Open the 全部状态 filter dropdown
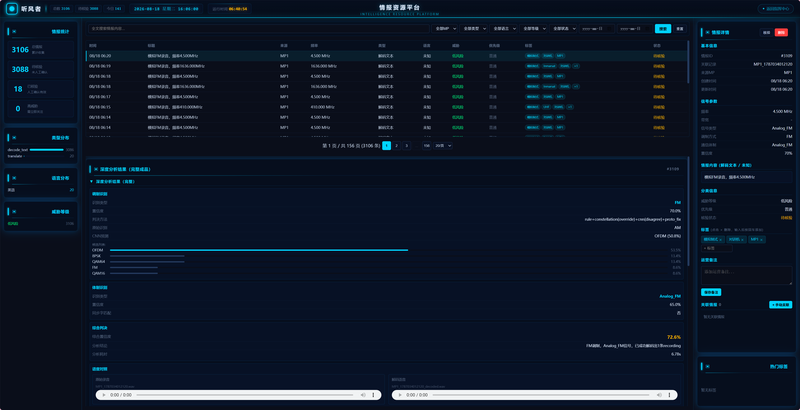Viewport: 800px width, 410px height. (563, 29)
